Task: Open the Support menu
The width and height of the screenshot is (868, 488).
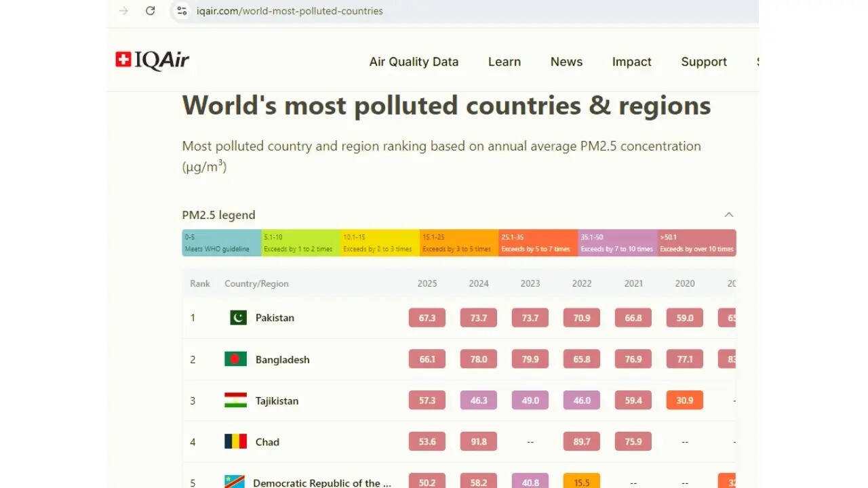Action: click(704, 62)
